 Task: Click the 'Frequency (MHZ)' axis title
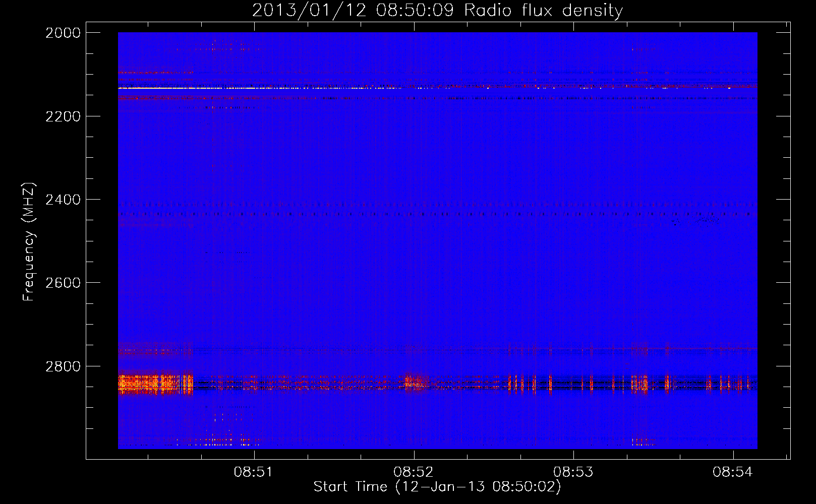[x=29, y=242]
